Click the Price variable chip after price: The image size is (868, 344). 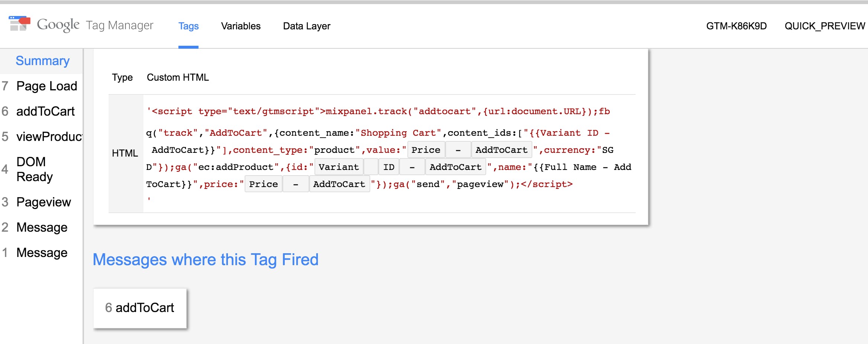click(x=264, y=184)
